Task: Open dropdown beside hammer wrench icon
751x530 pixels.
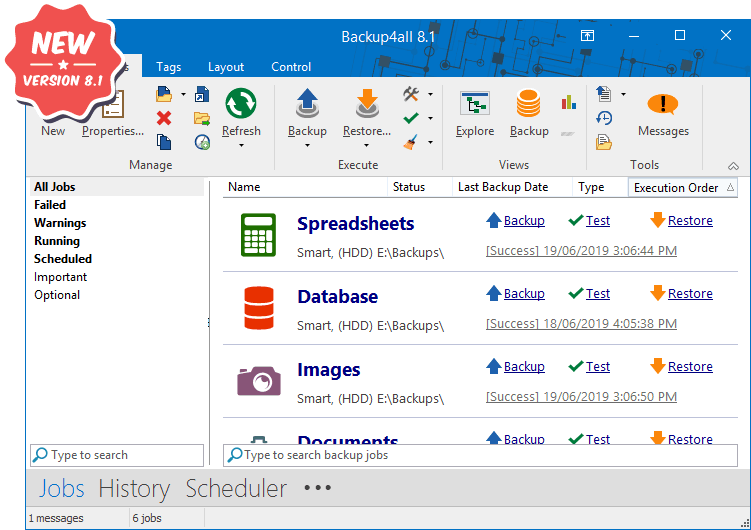Action: click(430, 94)
